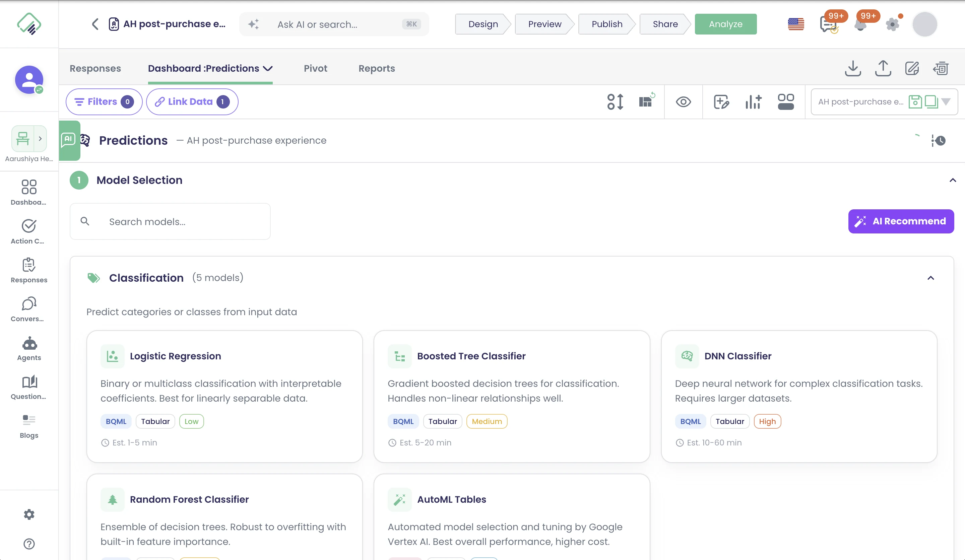Switch to the Responses tab
The width and height of the screenshot is (965, 560).
95,69
